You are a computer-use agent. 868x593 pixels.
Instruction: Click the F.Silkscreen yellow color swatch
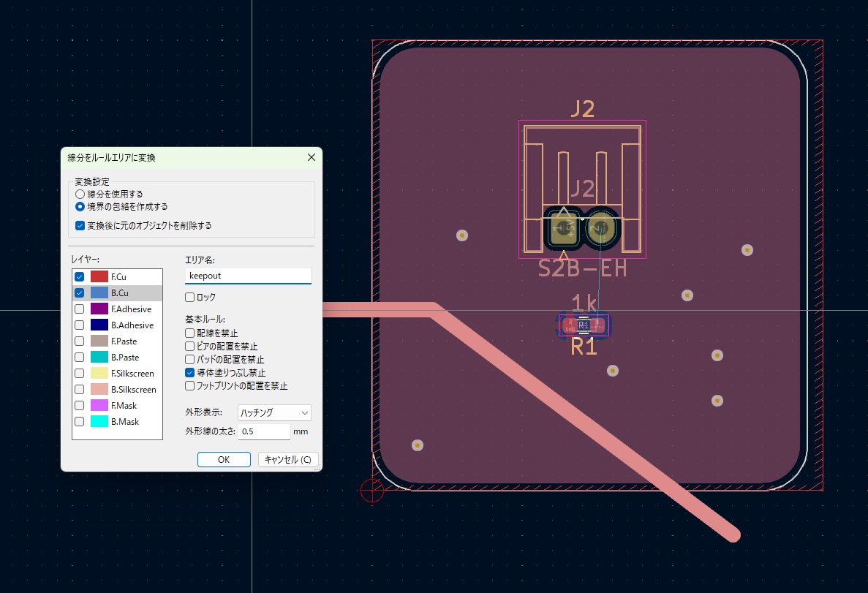[x=99, y=373]
